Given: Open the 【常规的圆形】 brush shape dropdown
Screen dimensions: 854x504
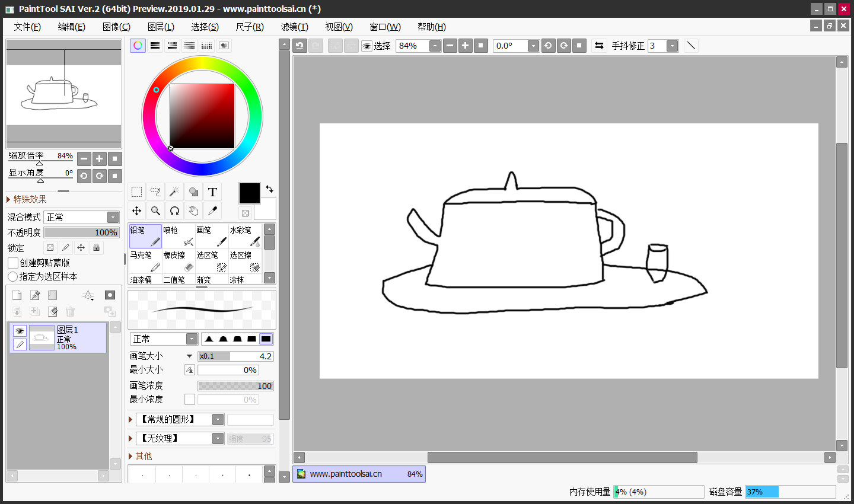Looking at the screenshot, I should [x=218, y=420].
